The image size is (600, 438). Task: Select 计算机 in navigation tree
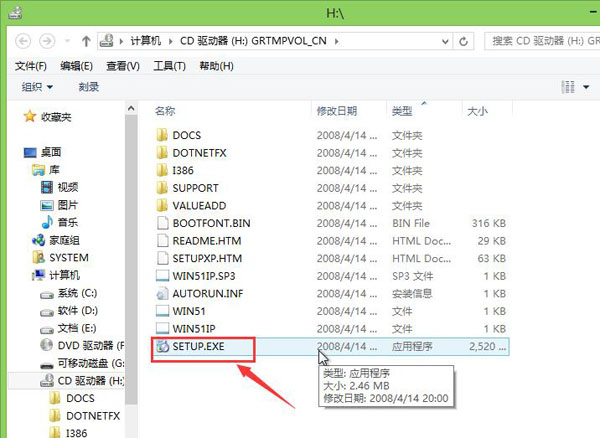click(x=64, y=275)
